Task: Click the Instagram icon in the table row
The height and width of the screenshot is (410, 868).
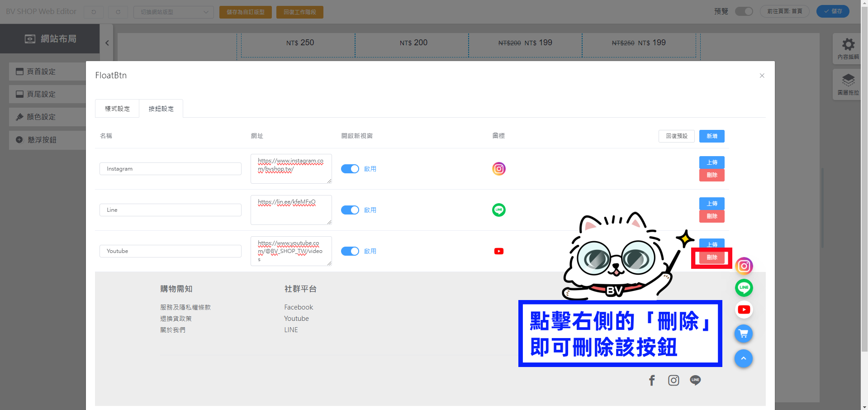Action: click(x=498, y=169)
